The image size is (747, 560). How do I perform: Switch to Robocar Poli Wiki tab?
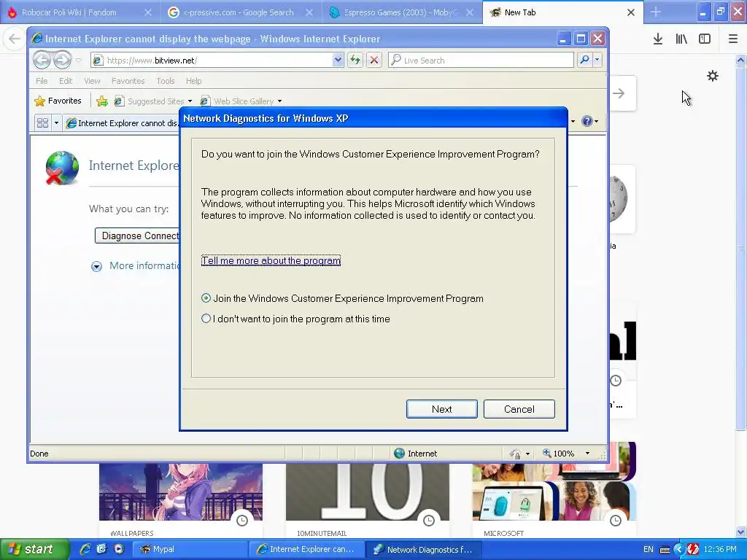tap(79, 12)
